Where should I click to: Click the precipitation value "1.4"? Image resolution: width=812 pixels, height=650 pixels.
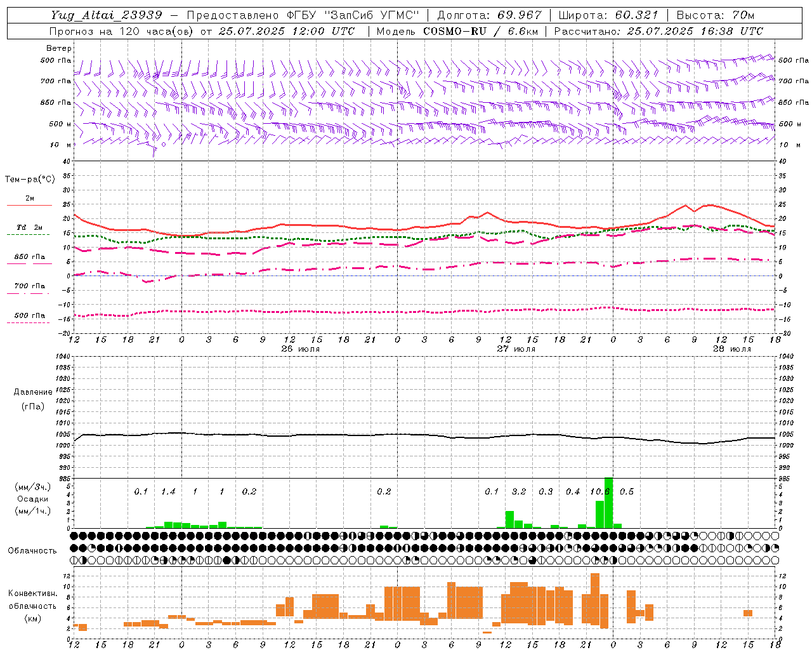pyautogui.click(x=168, y=492)
